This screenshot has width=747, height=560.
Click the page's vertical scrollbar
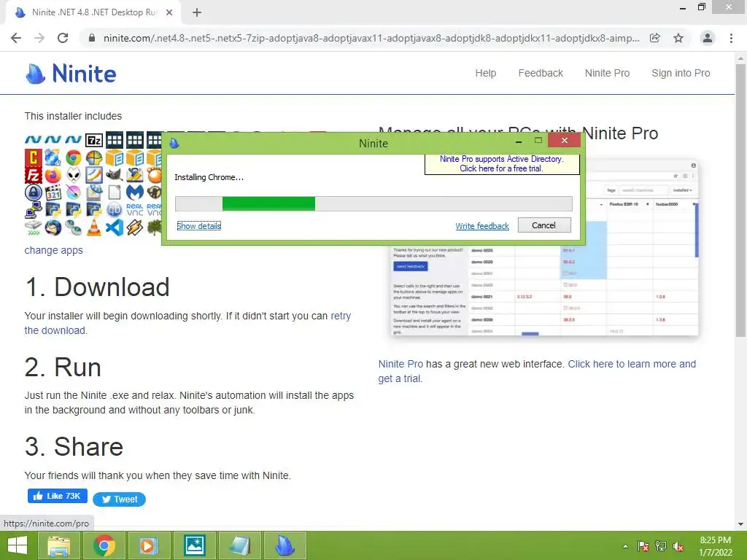[740, 200]
